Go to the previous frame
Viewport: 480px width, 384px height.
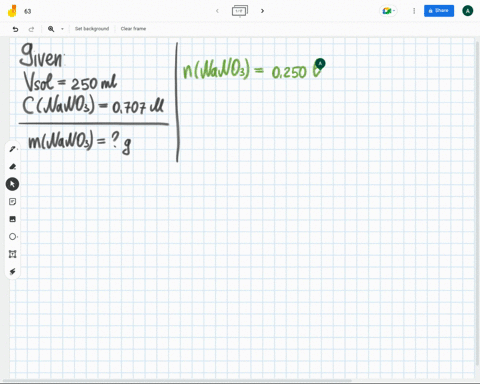(x=217, y=11)
